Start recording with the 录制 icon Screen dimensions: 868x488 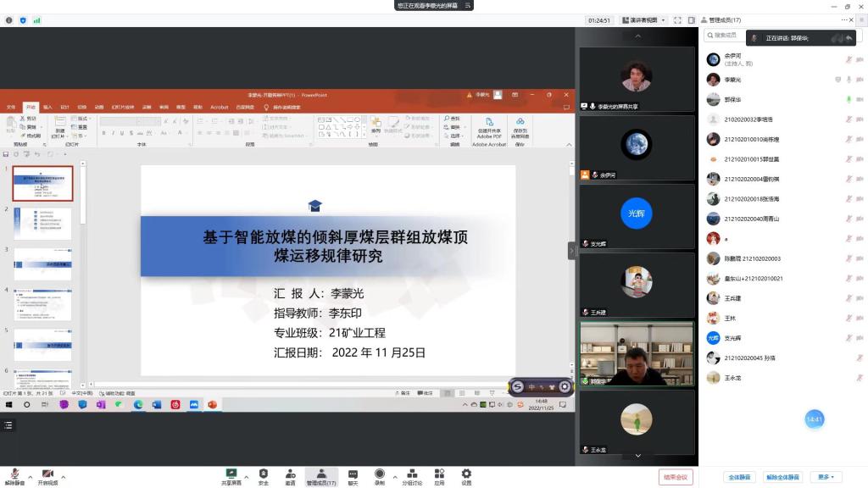(x=380, y=474)
